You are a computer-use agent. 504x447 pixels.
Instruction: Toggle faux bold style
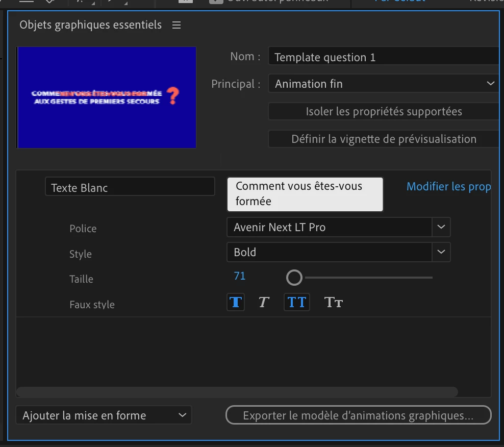pyautogui.click(x=236, y=302)
